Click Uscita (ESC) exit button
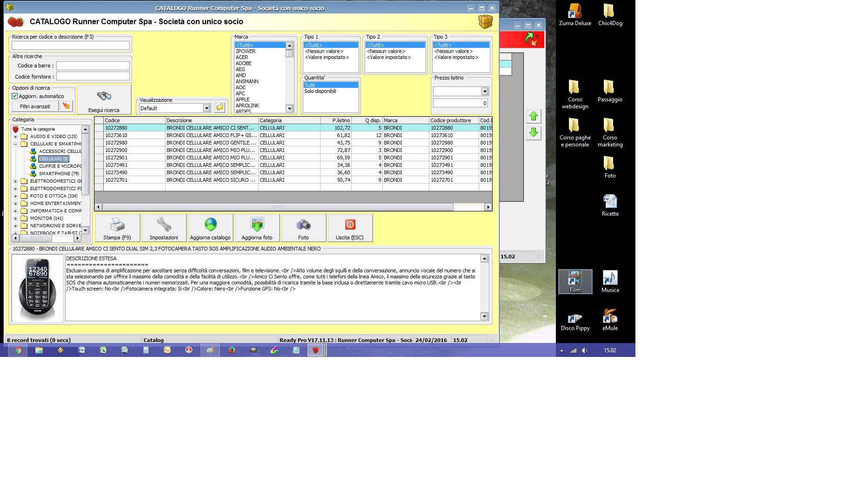 350,228
